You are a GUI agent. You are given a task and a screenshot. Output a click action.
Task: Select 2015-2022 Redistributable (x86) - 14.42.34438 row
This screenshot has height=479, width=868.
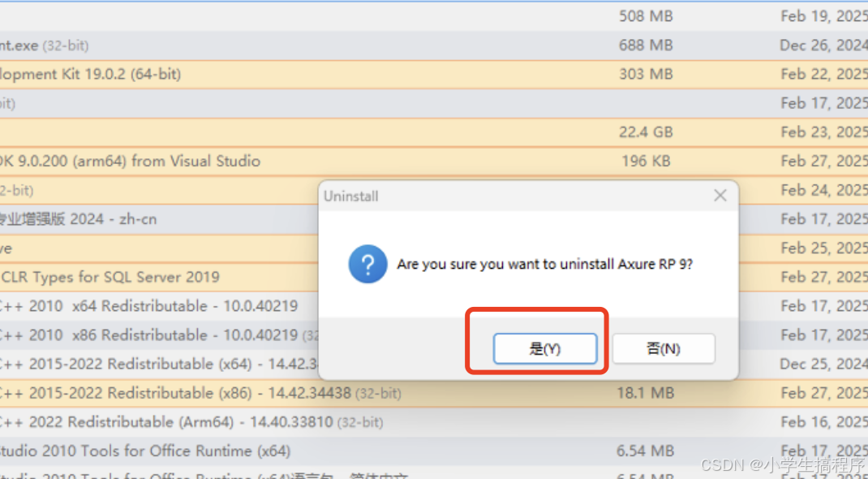coord(434,393)
